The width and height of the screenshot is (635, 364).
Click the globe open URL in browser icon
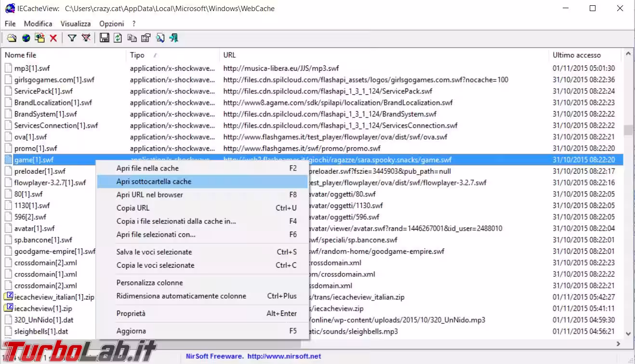(26, 38)
